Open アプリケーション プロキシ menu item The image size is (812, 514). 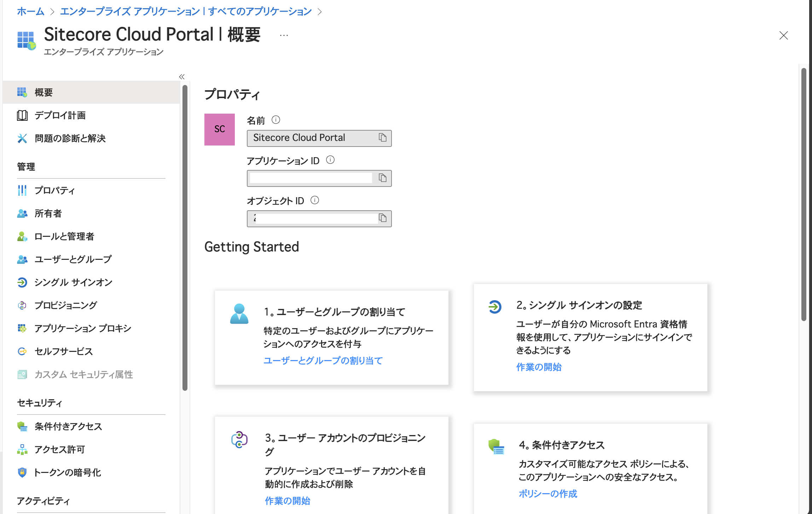tap(91, 329)
